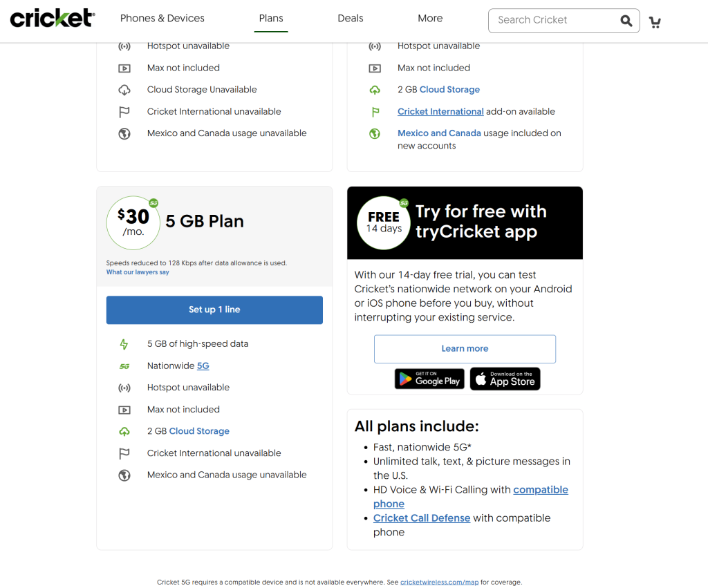Click the lightning bolt high-speed data icon
708x588 pixels.
point(124,344)
